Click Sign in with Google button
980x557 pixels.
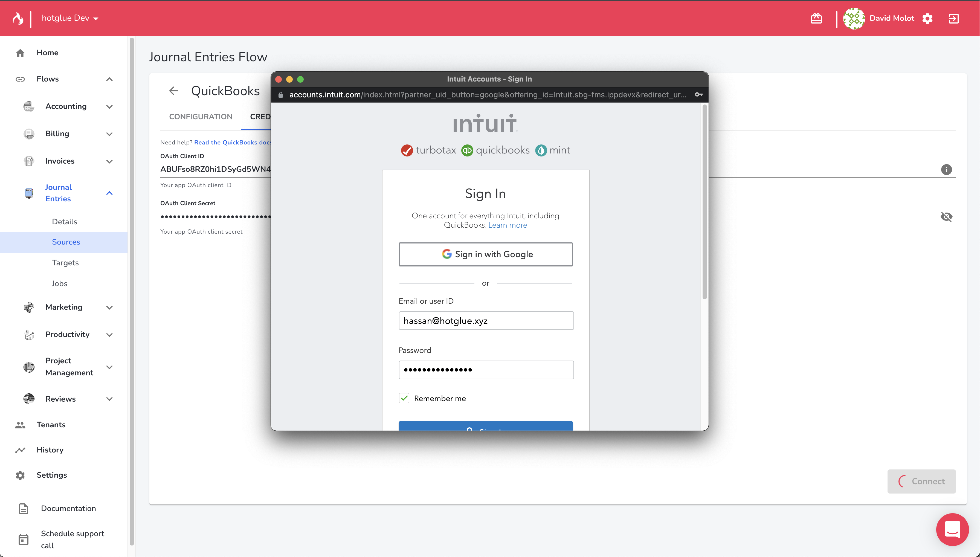coord(485,254)
